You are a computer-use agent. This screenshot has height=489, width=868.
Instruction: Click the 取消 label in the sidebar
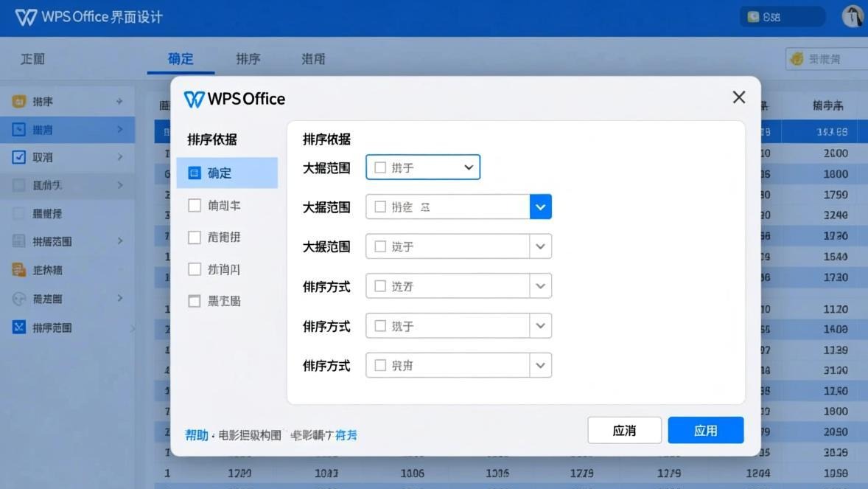coord(43,157)
